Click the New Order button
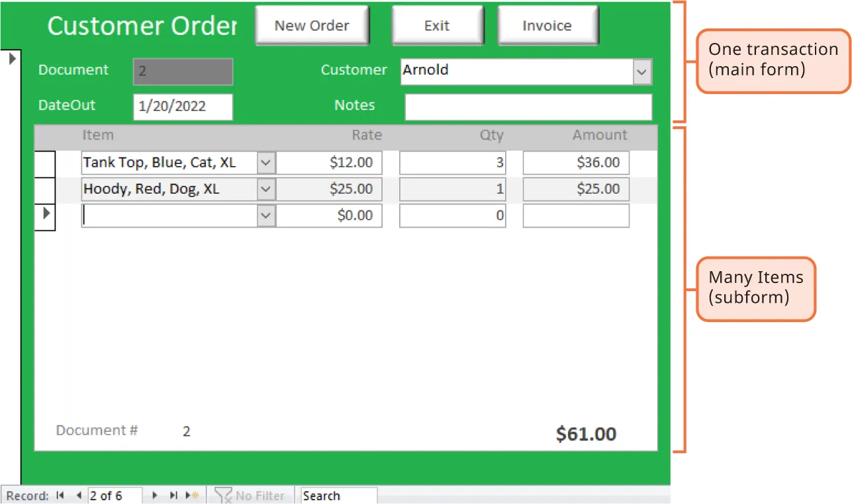This screenshot has height=504, width=852. pyautogui.click(x=311, y=25)
